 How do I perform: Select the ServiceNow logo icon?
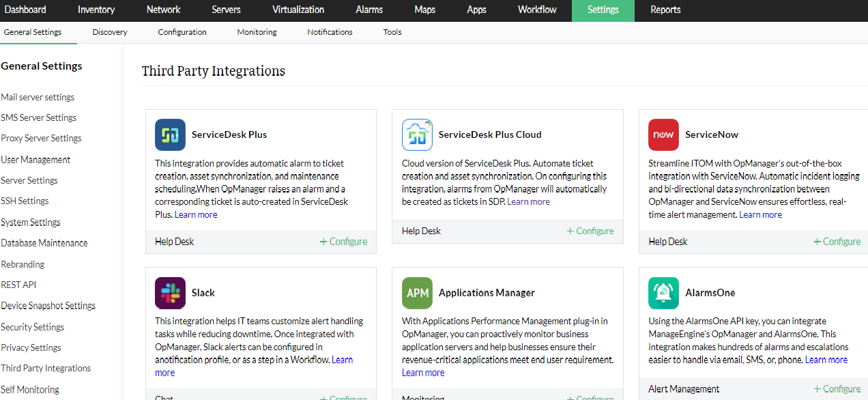click(663, 134)
